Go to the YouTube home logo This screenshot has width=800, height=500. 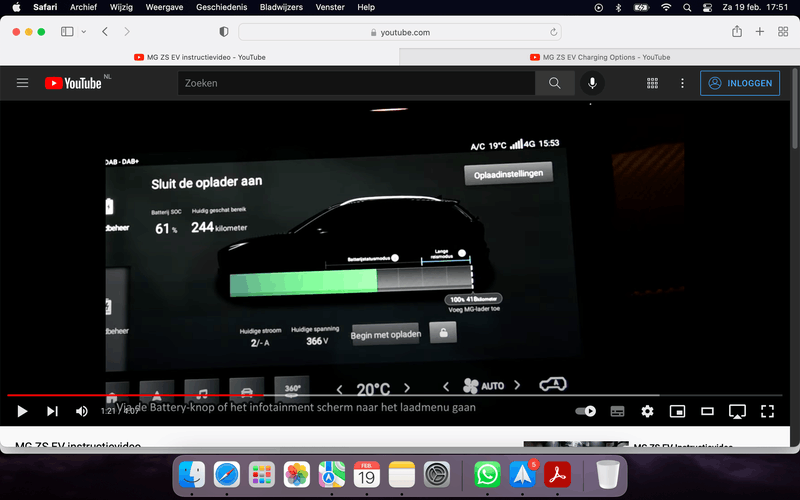[x=73, y=83]
